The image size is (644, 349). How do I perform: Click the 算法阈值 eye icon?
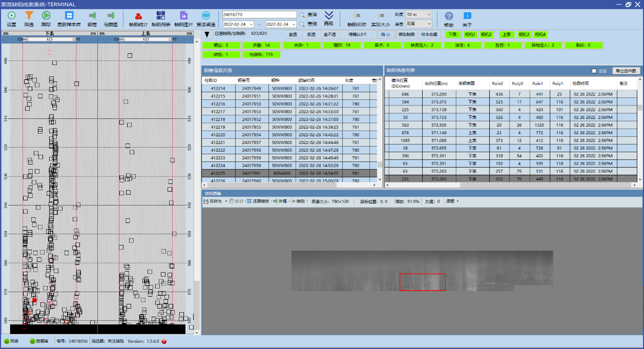(206, 16)
